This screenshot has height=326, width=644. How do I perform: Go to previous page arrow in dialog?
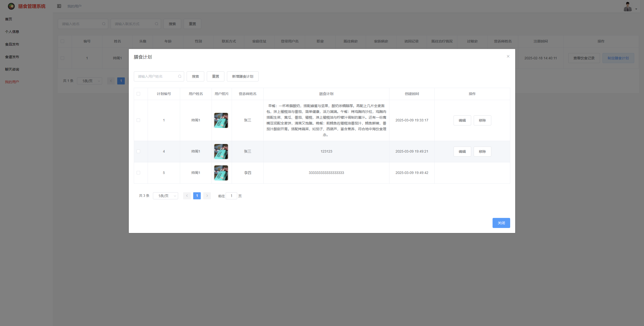[187, 196]
